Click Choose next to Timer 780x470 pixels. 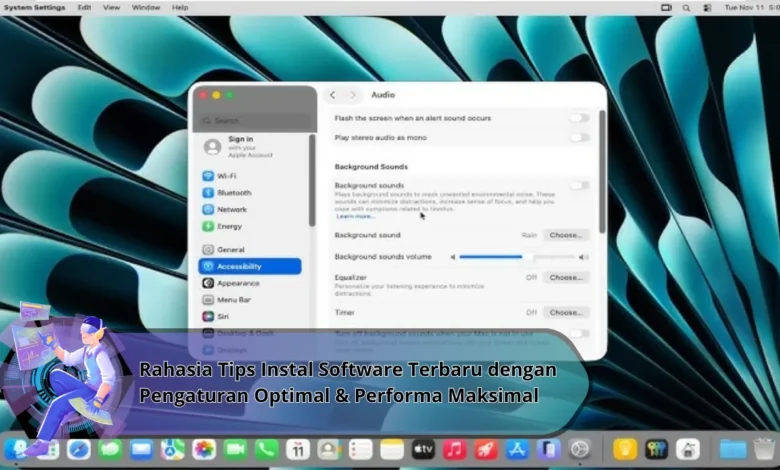click(566, 312)
